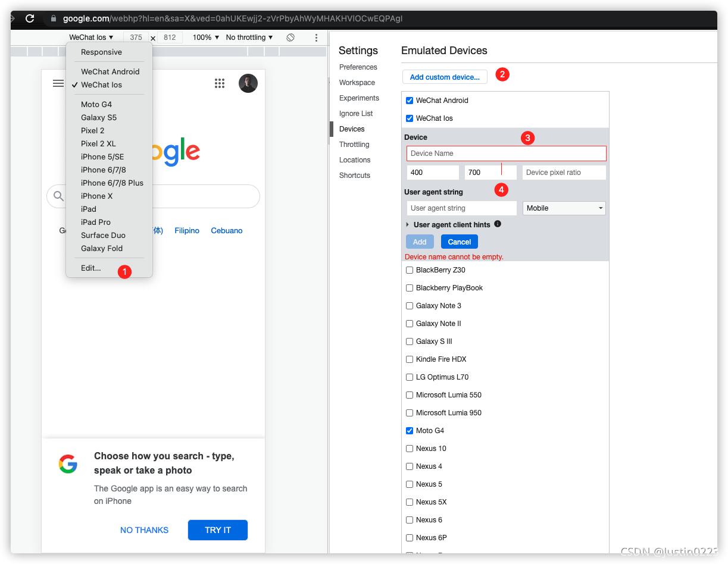This screenshot has height=564, width=728.
Task: Open Preferences in Settings sidebar
Action: click(x=358, y=67)
